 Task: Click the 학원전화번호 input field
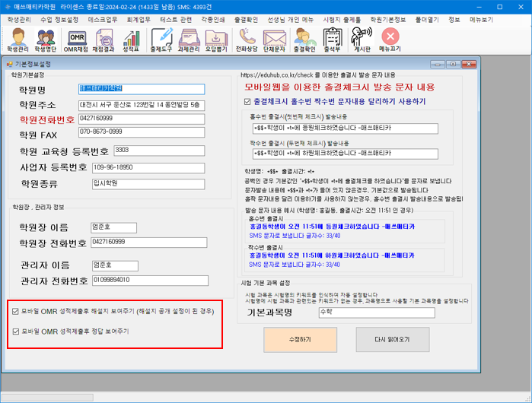click(142, 119)
